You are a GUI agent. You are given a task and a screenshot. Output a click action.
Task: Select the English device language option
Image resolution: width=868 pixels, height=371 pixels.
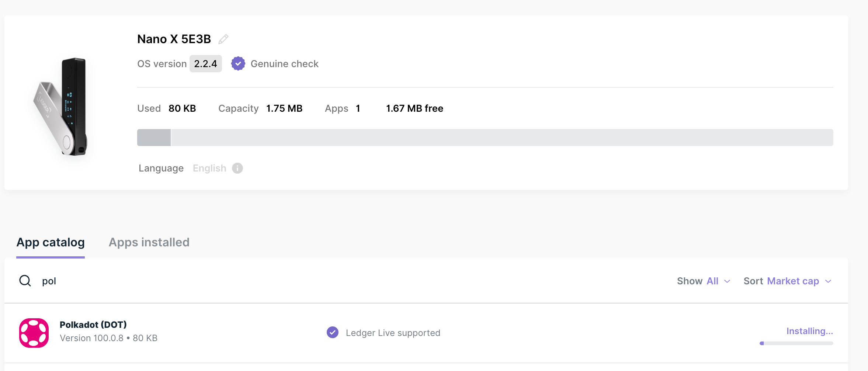pos(209,168)
